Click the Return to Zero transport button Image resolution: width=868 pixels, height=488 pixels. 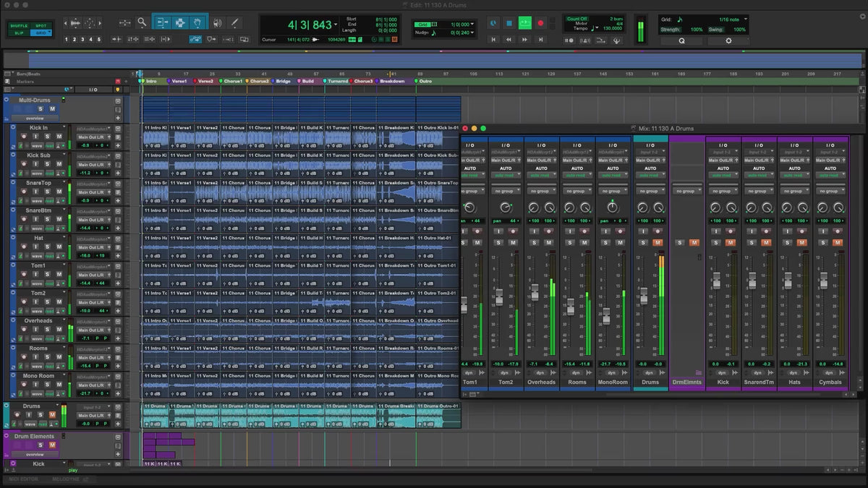tap(493, 40)
